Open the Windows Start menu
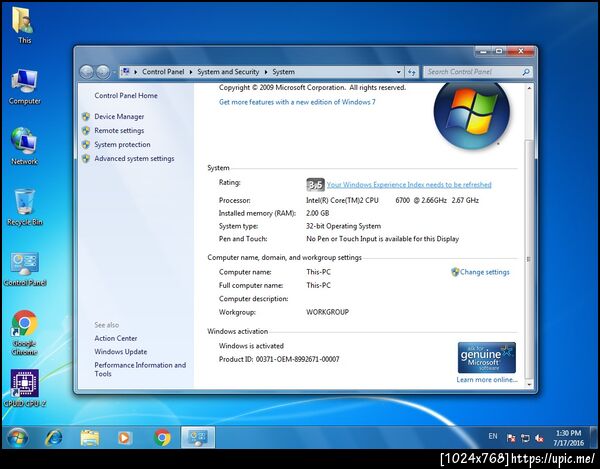 [17, 438]
